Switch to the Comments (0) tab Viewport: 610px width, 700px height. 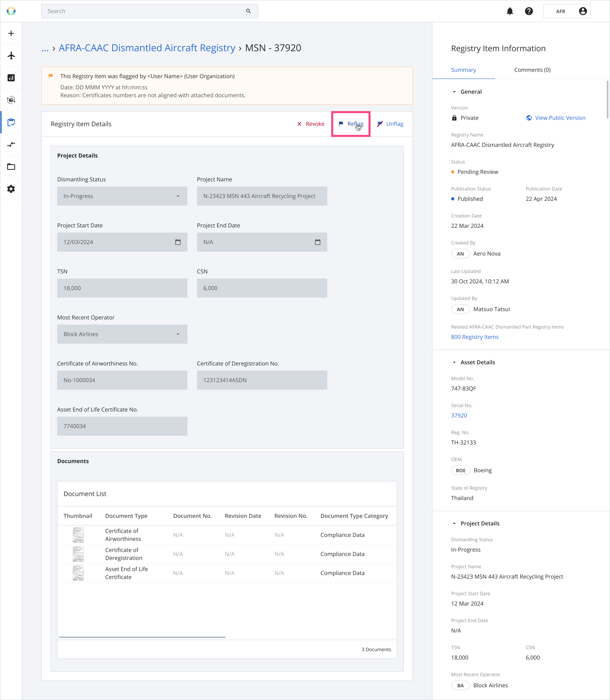tap(532, 70)
